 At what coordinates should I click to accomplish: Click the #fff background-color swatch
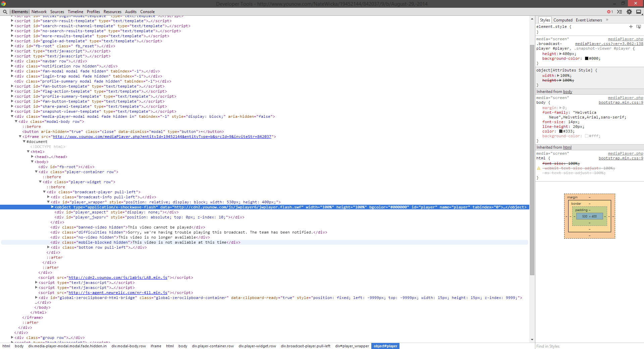[x=587, y=136]
